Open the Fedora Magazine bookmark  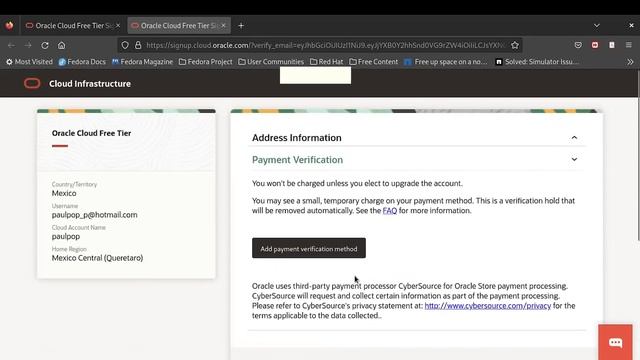tap(142, 62)
